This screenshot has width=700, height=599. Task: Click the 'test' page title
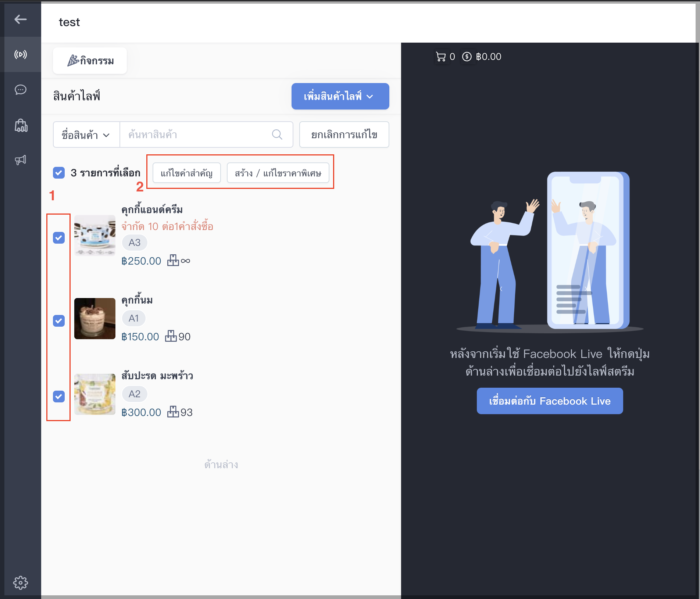(x=69, y=22)
